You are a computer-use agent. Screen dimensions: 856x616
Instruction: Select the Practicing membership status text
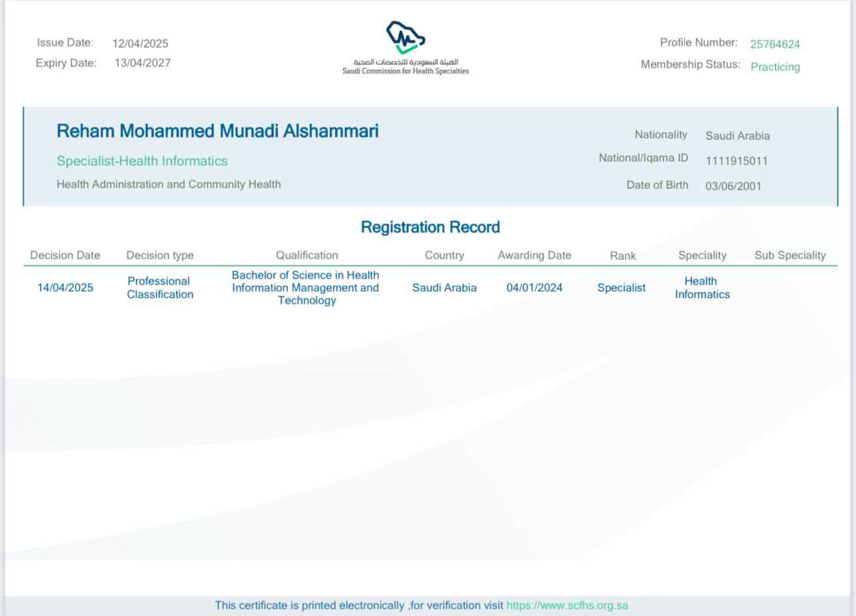click(x=774, y=67)
